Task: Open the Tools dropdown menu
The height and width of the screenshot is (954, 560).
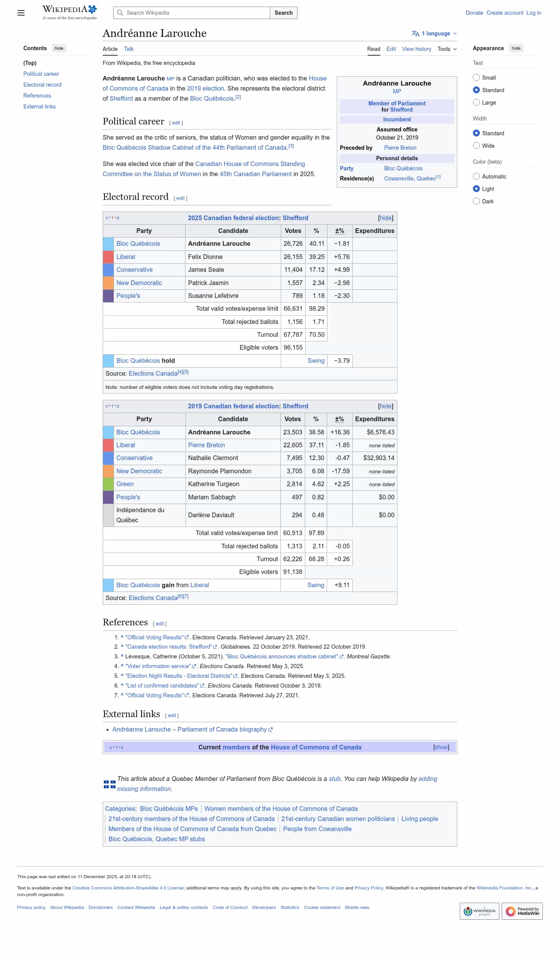Action: tap(447, 49)
